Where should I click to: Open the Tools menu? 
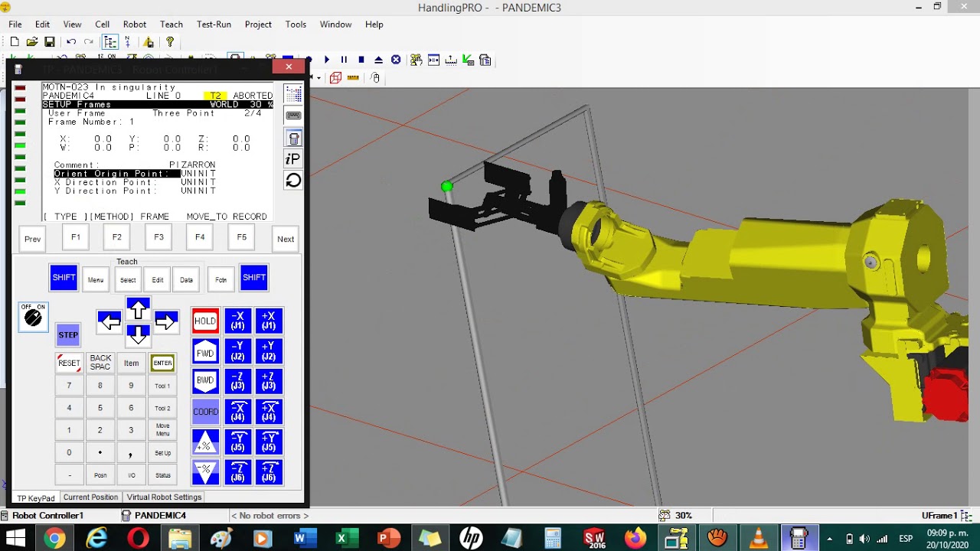(x=296, y=24)
